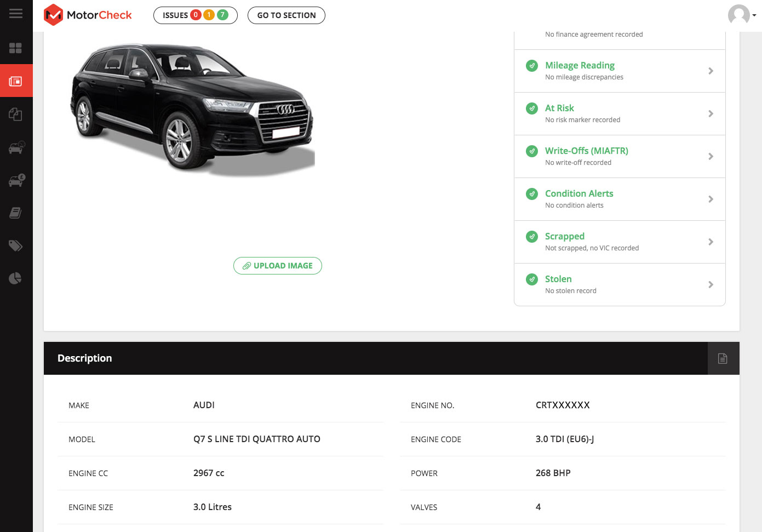The height and width of the screenshot is (532, 762).
Task: Click the MotorCheck logo
Action: click(88, 15)
